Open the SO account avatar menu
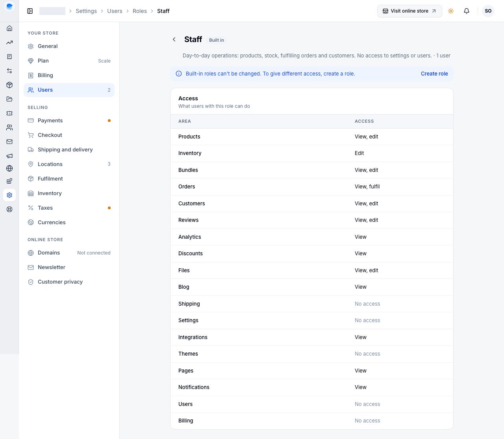This screenshot has width=504, height=439. 488,11
